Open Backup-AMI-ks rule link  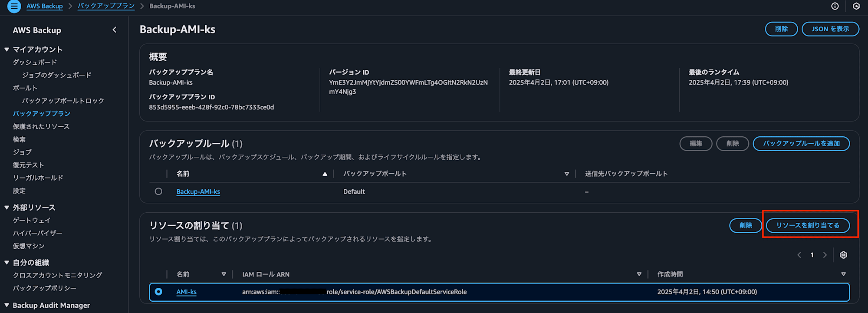[x=198, y=191]
